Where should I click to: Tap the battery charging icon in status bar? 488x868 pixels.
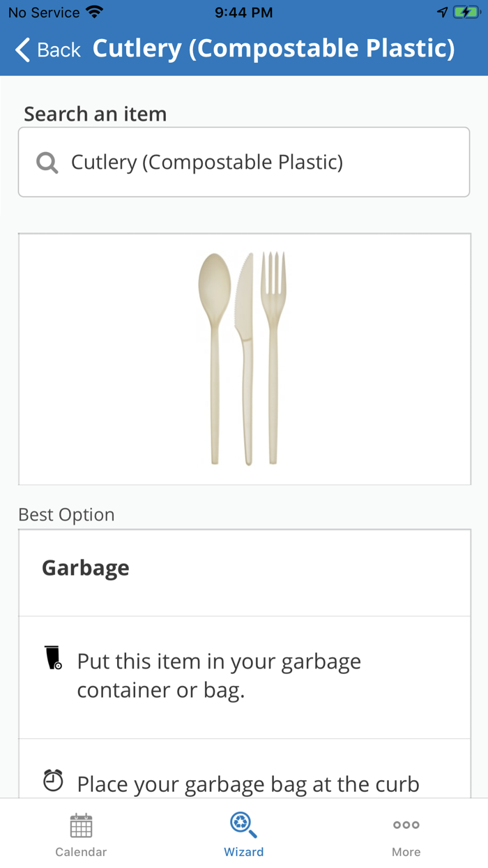coord(465,13)
